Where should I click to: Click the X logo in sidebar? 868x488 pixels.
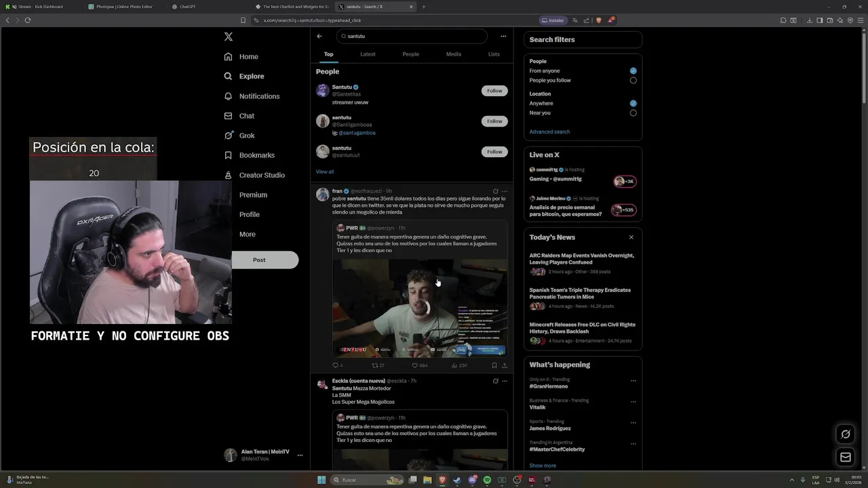tap(229, 37)
